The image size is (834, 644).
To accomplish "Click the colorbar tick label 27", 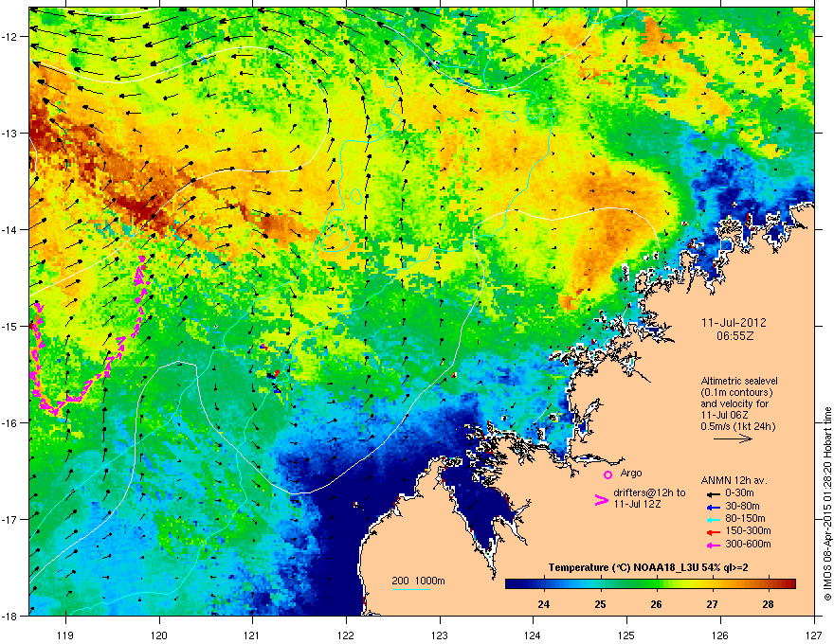I will (712, 604).
